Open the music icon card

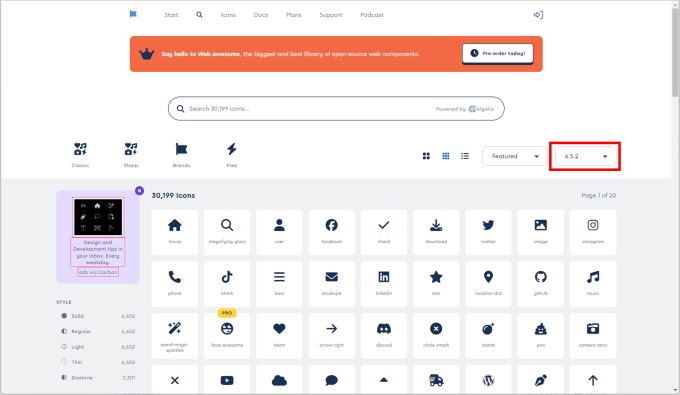(593, 284)
